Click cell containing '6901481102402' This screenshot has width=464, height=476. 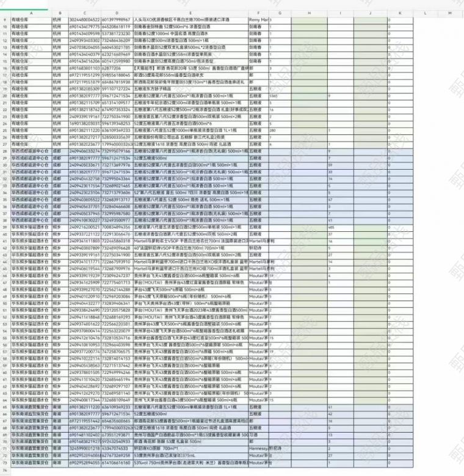(x=85, y=435)
